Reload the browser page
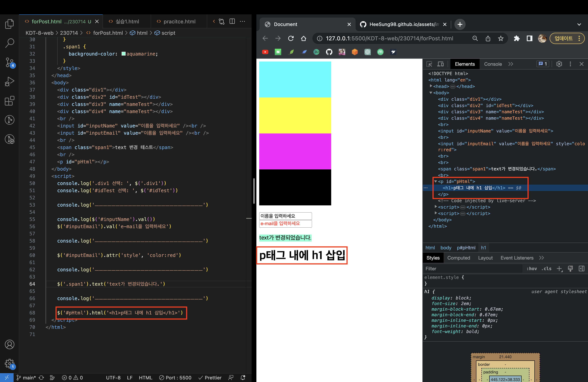The image size is (588, 382). [291, 39]
